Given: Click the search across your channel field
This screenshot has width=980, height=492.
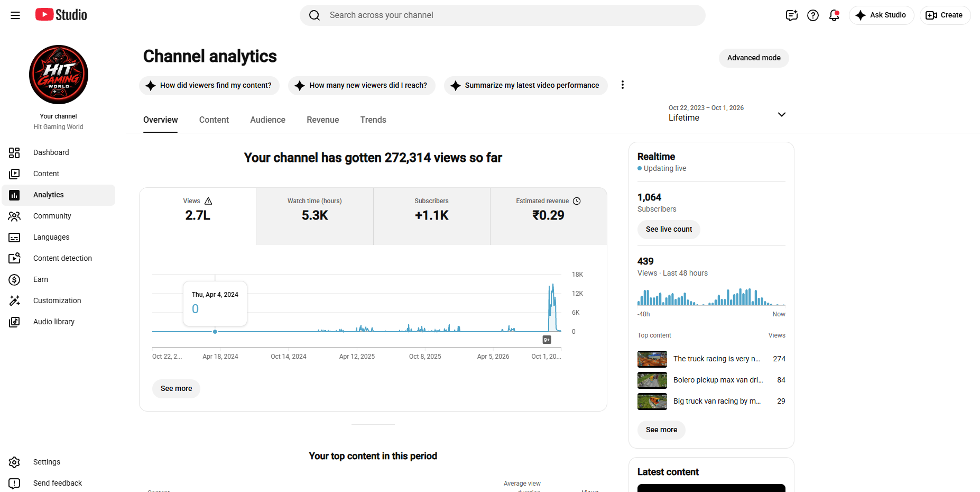Looking at the screenshot, I should (502, 15).
